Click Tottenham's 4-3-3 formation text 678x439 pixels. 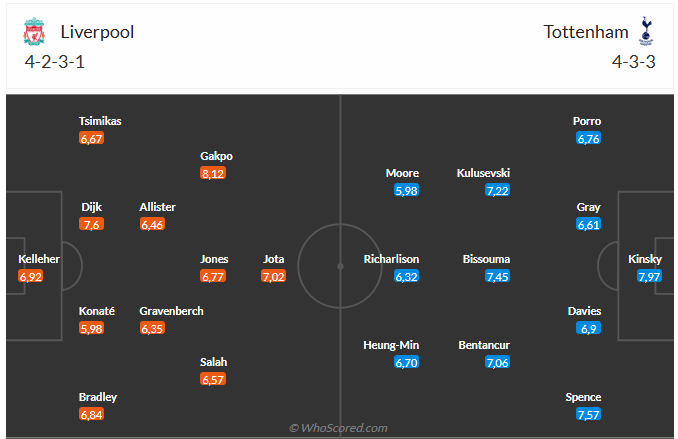[x=633, y=62]
